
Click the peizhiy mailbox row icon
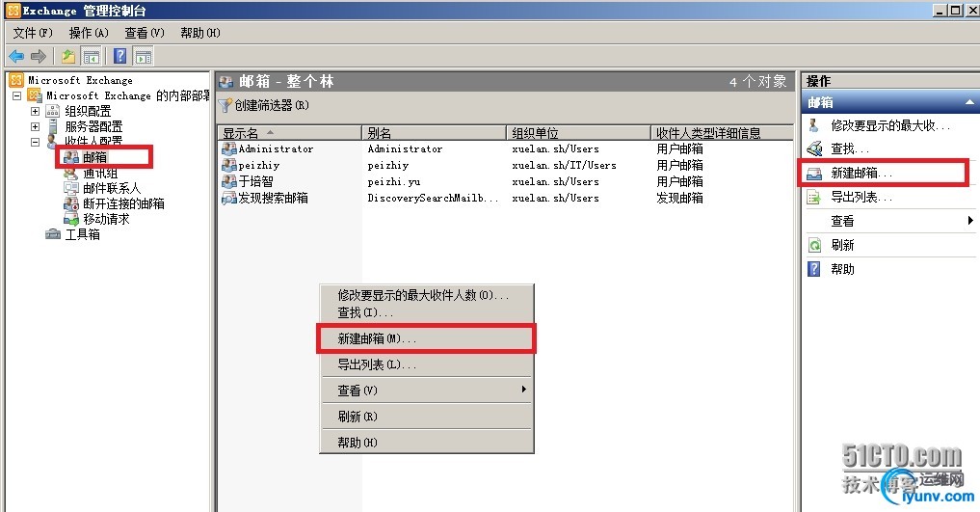(x=228, y=165)
